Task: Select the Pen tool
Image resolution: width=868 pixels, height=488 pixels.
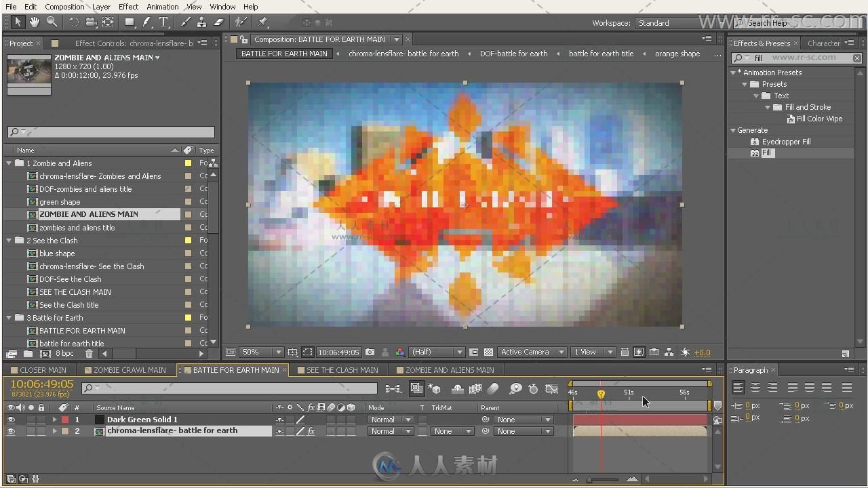Action: [x=146, y=22]
